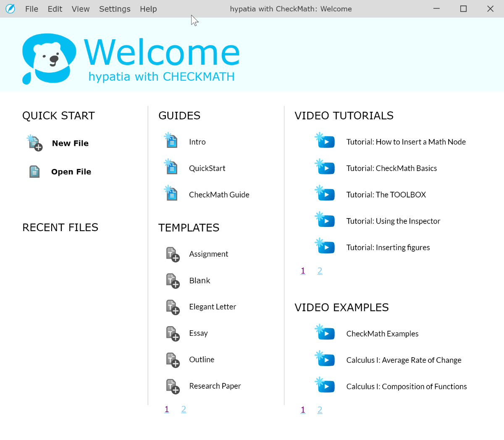
Task: Minimize the hypatia window
Action: click(437, 9)
